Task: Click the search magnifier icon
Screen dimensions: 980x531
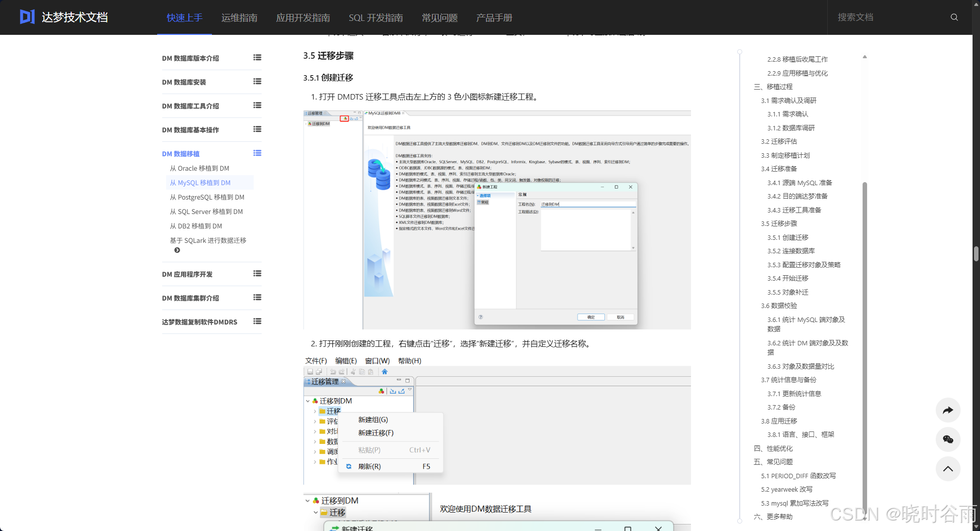Action: pos(954,17)
